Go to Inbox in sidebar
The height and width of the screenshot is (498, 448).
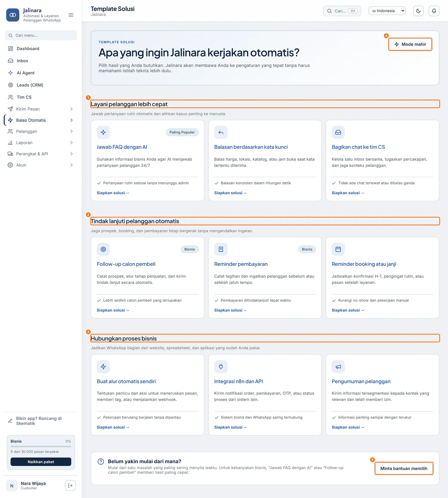coord(40,61)
